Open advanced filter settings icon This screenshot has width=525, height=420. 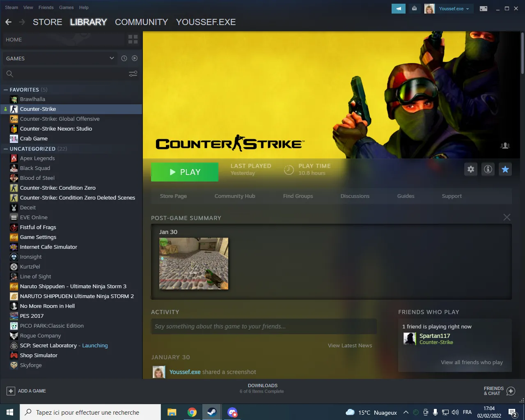tap(133, 74)
